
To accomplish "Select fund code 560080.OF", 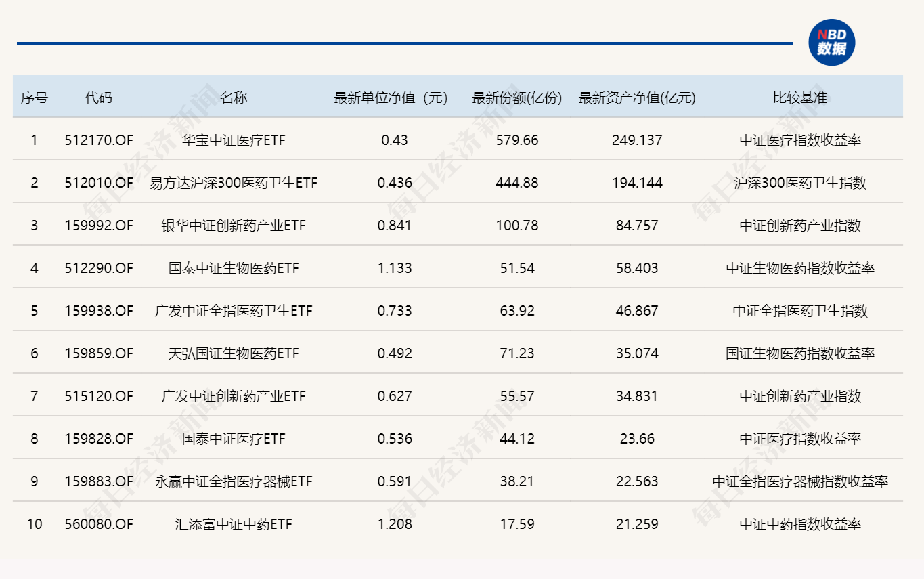I will click(x=99, y=524).
